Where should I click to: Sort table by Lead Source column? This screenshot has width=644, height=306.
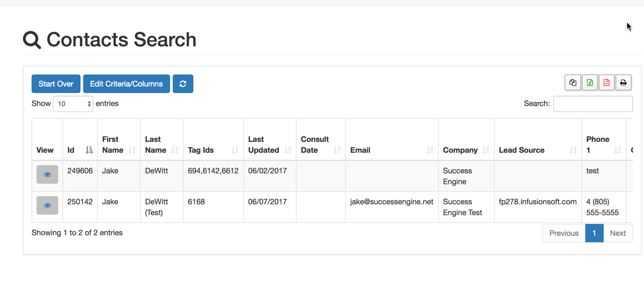[537, 150]
